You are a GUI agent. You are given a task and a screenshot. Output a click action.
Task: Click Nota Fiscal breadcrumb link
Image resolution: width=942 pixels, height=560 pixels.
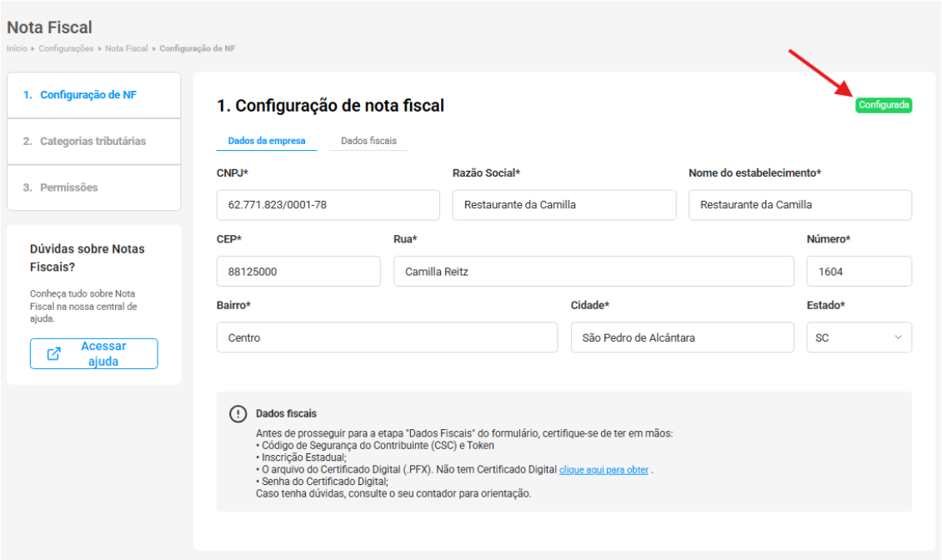[x=126, y=48]
